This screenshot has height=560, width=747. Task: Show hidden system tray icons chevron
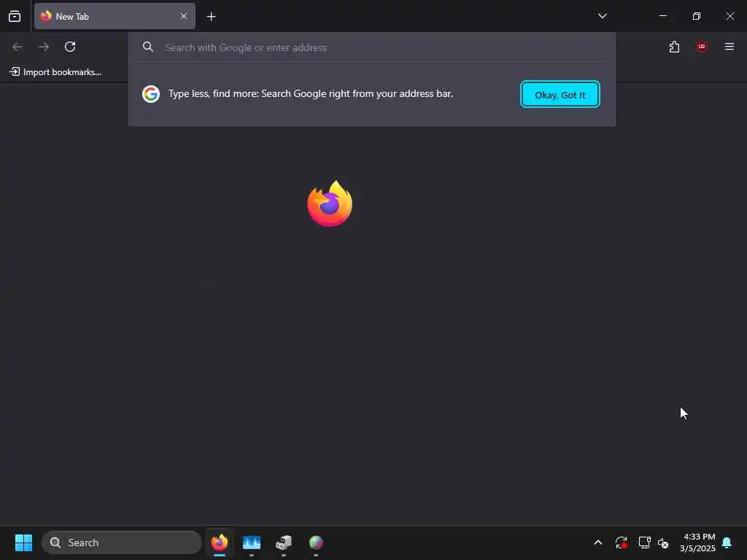coord(598,542)
